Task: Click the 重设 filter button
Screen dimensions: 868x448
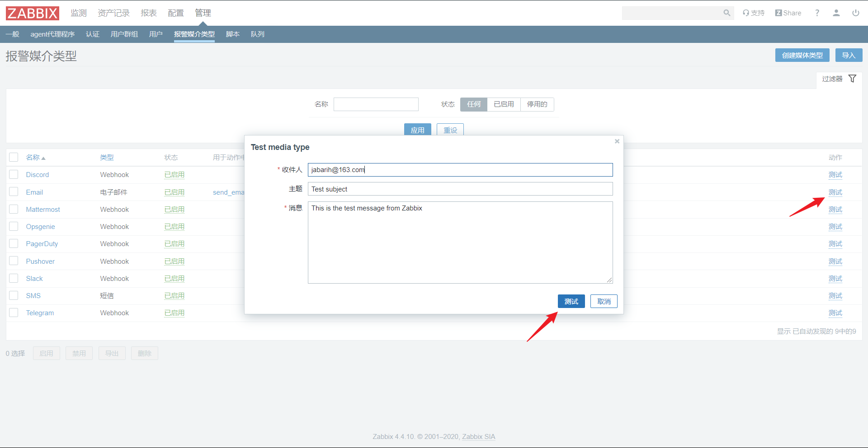Action: [x=450, y=130]
